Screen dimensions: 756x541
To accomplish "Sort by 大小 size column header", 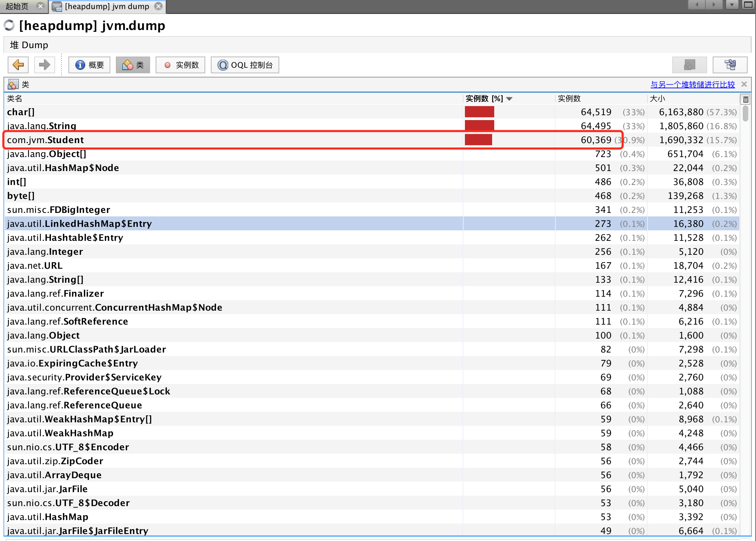I will point(658,99).
